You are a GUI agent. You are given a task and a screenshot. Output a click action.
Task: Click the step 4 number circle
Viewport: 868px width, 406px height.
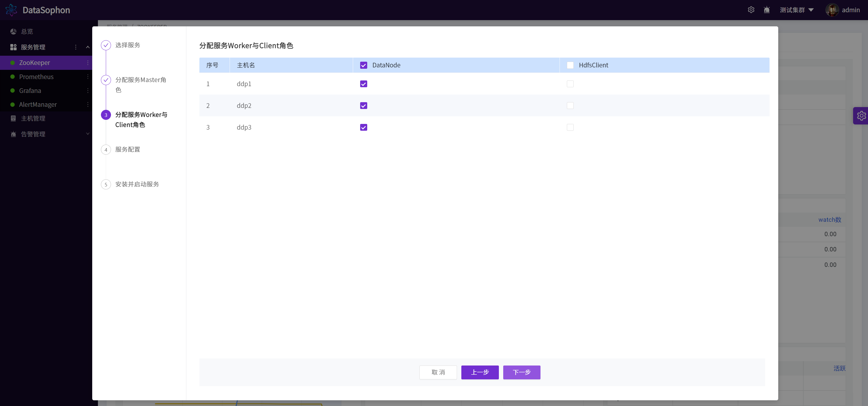point(106,150)
